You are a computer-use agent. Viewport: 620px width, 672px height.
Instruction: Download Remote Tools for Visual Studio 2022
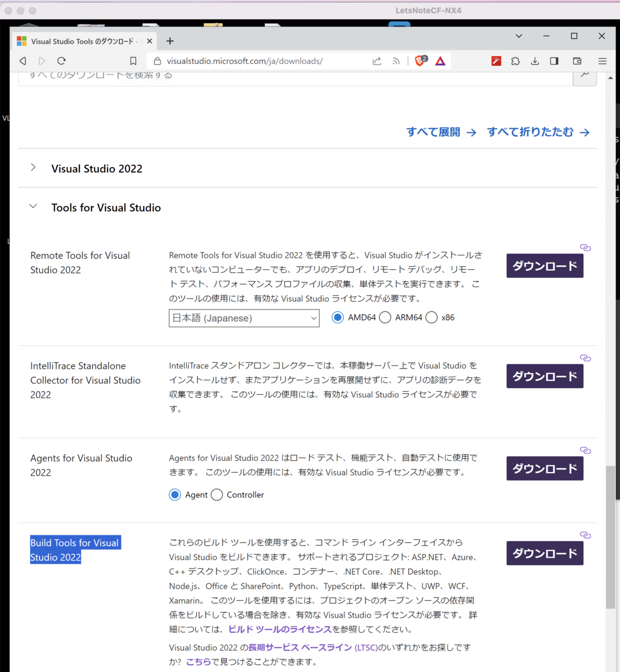(545, 266)
